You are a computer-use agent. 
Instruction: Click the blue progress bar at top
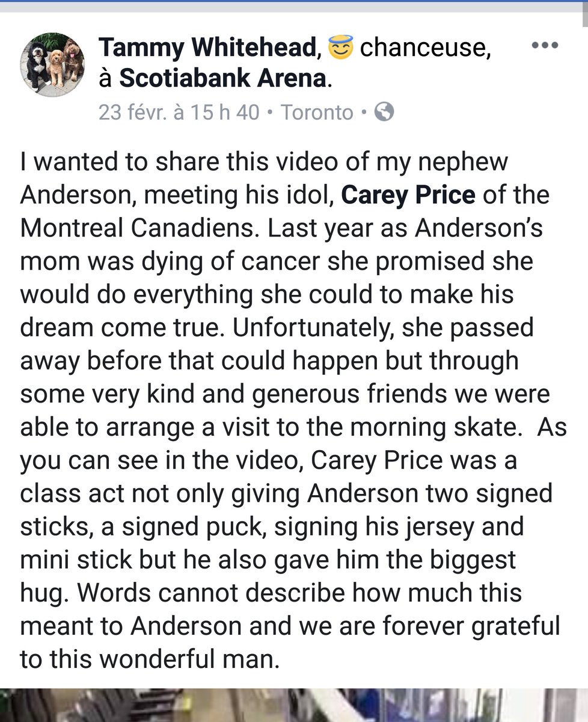294,2
